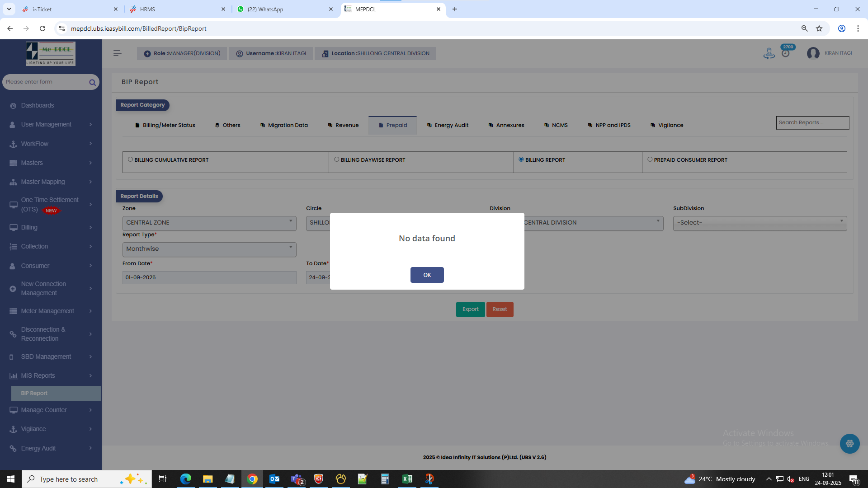Switch to the Energy Audit report tab
Screen dimensions: 868x488
coord(448,125)
